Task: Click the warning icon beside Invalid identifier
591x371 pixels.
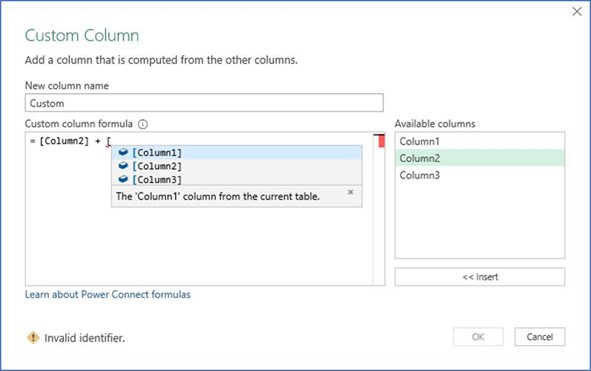Action: [33, 337]
